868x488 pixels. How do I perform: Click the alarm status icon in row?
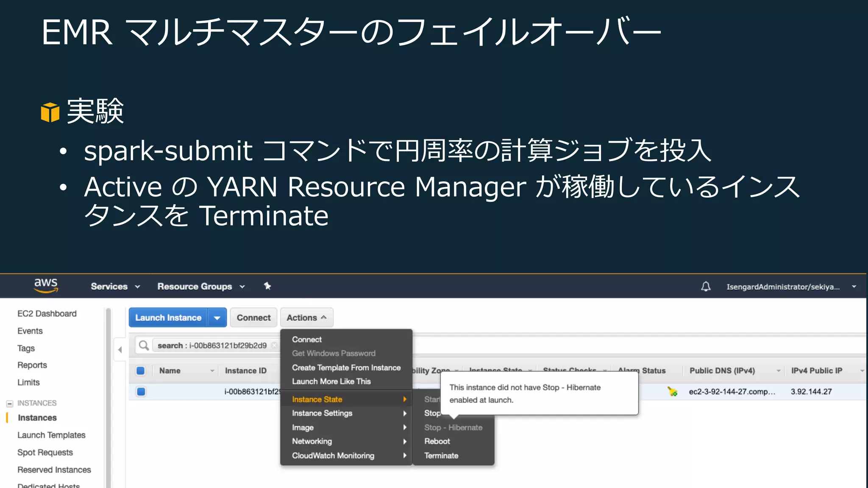tap(672, 391)
